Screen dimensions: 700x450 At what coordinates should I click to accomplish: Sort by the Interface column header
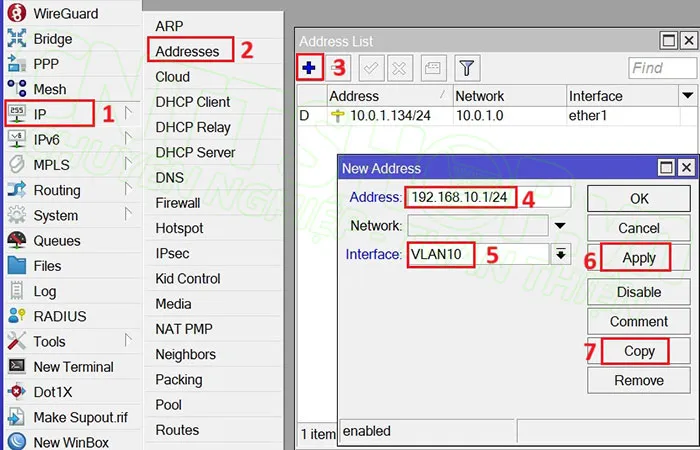[x=623, y=96]
